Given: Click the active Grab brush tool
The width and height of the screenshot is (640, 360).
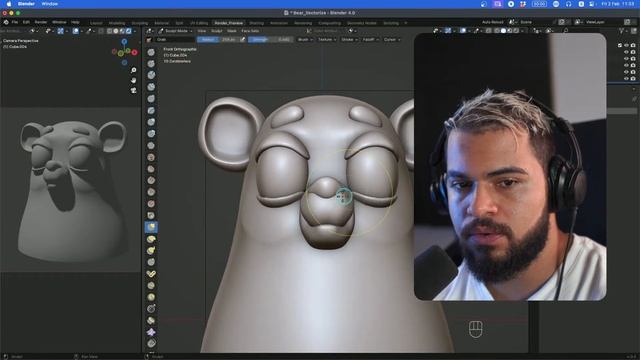Looking at the screenshot, I should click(151, 227).
